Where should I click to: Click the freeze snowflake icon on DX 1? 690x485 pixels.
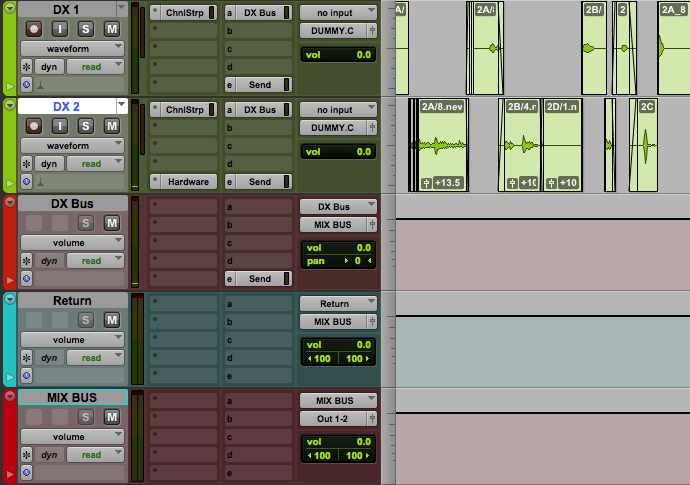pyautogui.click(x=27, y=66)
